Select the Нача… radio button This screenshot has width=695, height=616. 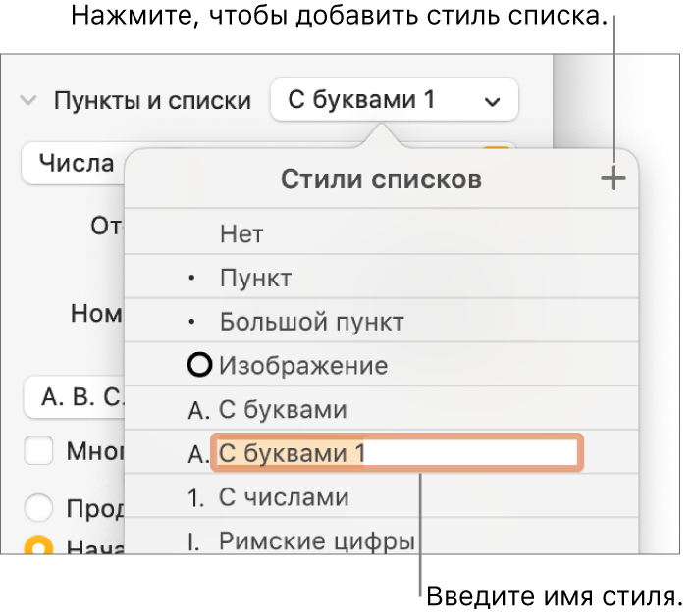[39, 545]
